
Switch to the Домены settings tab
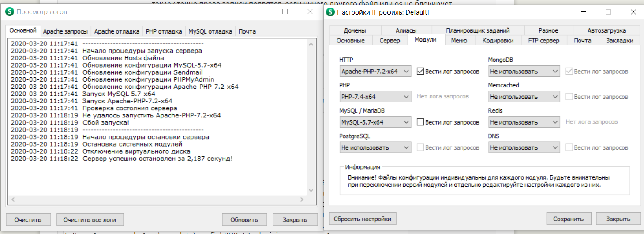click(x=355, y=30)
